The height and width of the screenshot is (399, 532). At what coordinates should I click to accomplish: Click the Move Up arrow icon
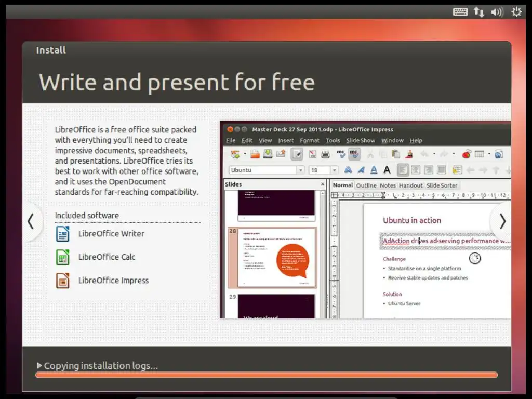pyautogui.click(x=496, y=170)
